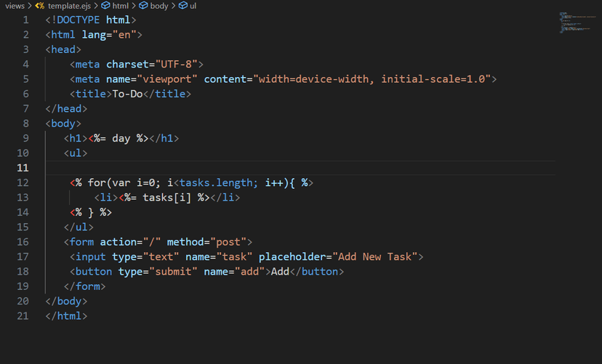Open the body breadcrumb segment
The width and height of the screenshot is (602, 364).
pyautogui.click(x=159, y=6)
